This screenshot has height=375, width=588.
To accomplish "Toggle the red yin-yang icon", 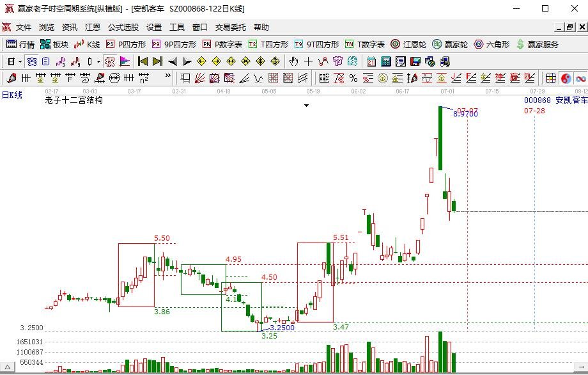I will pyautogui.click(x=566, y=78).
